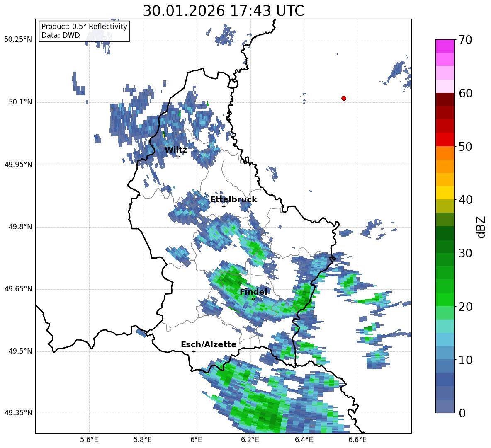
Task: Click the 0 tick label on colorbar
Action: pos(462,413)
